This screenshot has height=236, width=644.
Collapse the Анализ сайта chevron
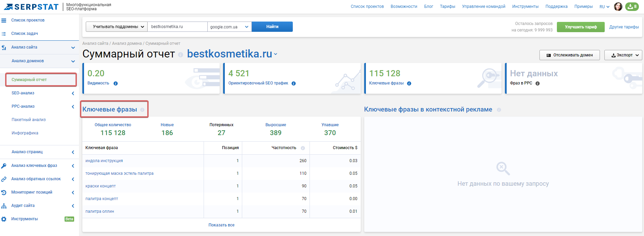pyautogui.click(x=73, y=48)
